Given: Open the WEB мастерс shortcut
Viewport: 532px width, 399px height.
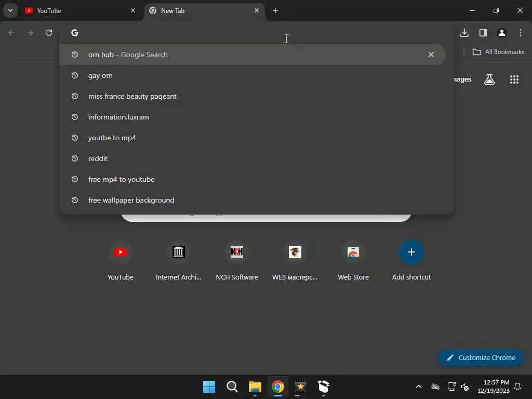Looking at the screenshot, I should [x=295, y=261].
